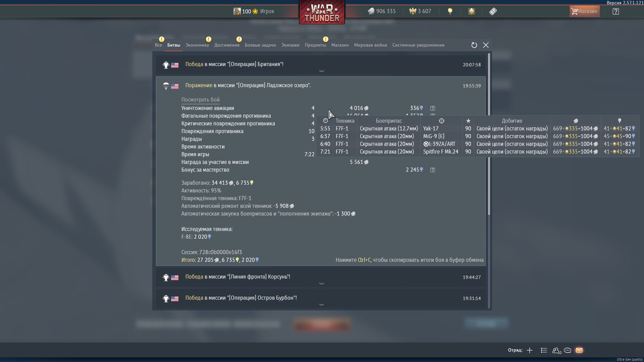This screenshot has width=644, height=362.
Task: Open the player profile avatar icon
Action: click(237, 11)
